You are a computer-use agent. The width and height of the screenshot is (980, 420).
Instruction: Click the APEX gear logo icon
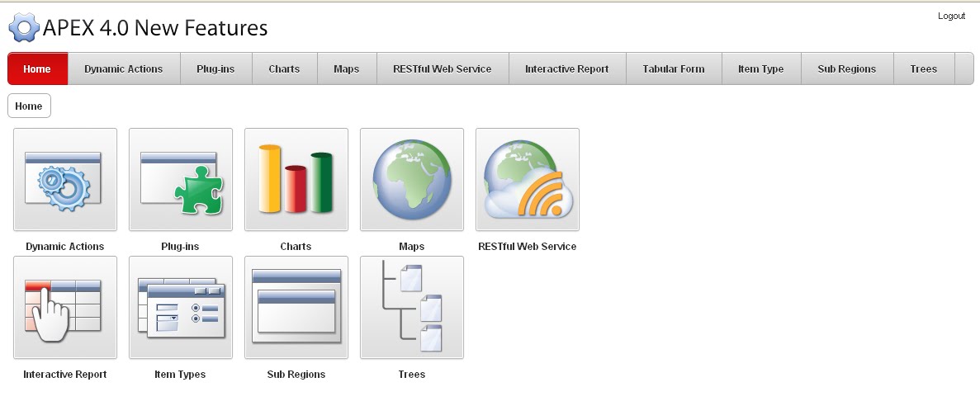coord(24,27)
